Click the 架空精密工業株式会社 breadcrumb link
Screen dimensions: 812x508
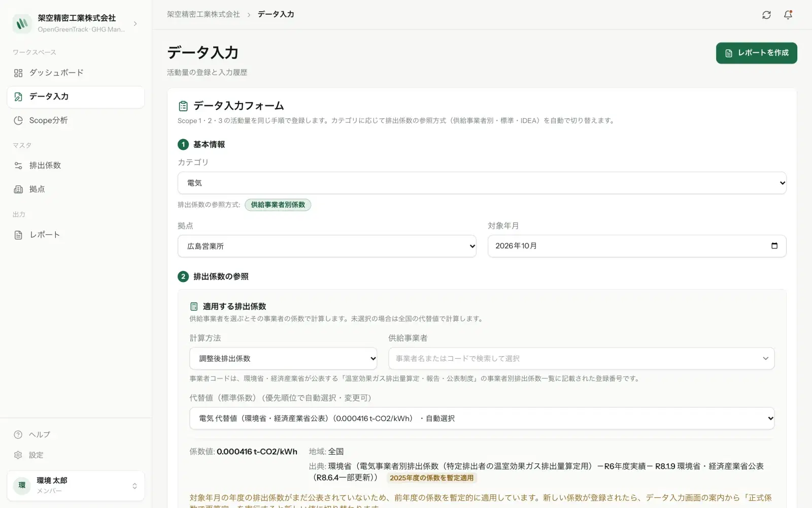click(x=204, y=14)
